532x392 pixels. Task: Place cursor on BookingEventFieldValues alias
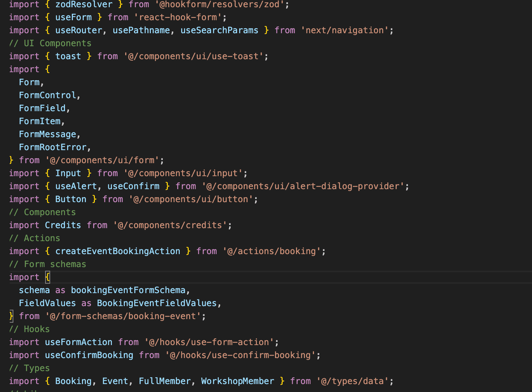(x=157, y=303)
